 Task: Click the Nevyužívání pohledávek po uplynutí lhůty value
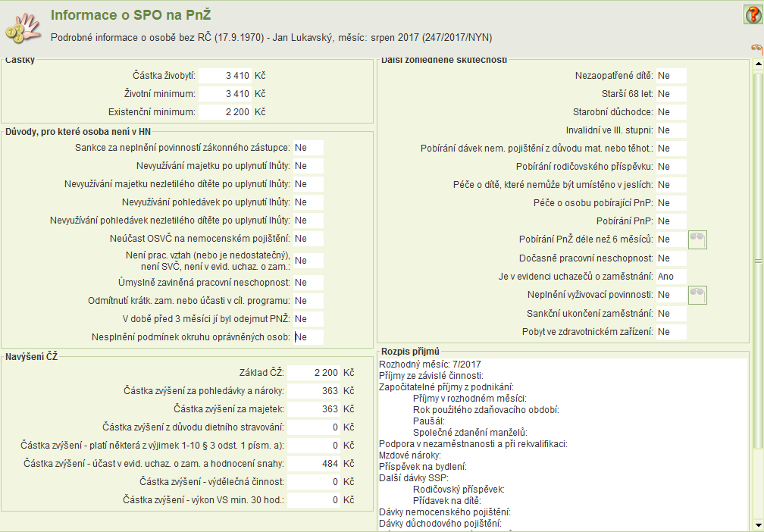tap(308, 202)
